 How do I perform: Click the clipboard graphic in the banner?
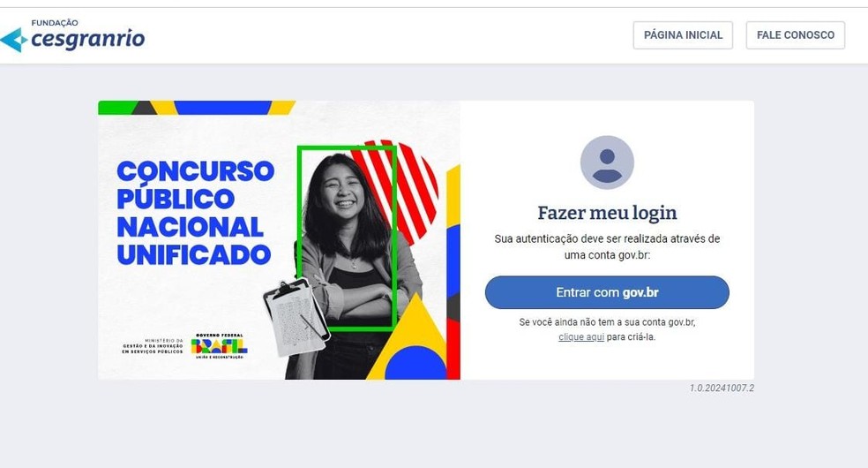(x=296, y=317)
